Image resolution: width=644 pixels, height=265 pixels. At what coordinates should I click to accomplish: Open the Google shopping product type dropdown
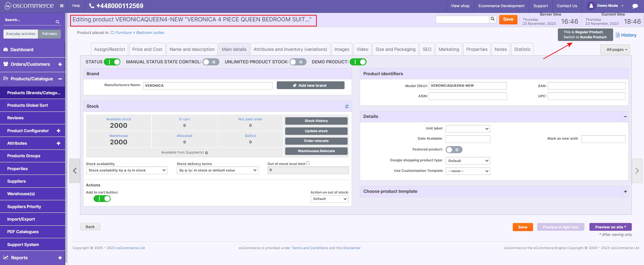468,161
